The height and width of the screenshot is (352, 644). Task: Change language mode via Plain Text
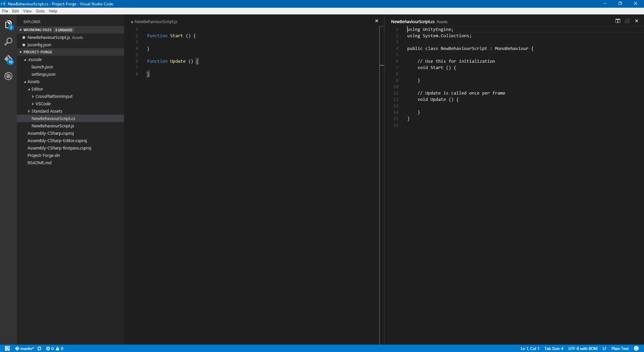(620, 348)
